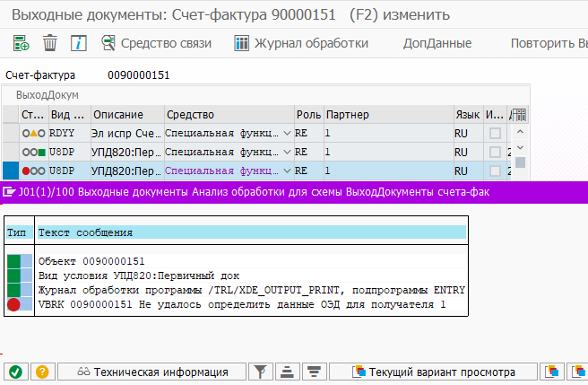Tick the checkbox in second U8DP row

point(495,152)
